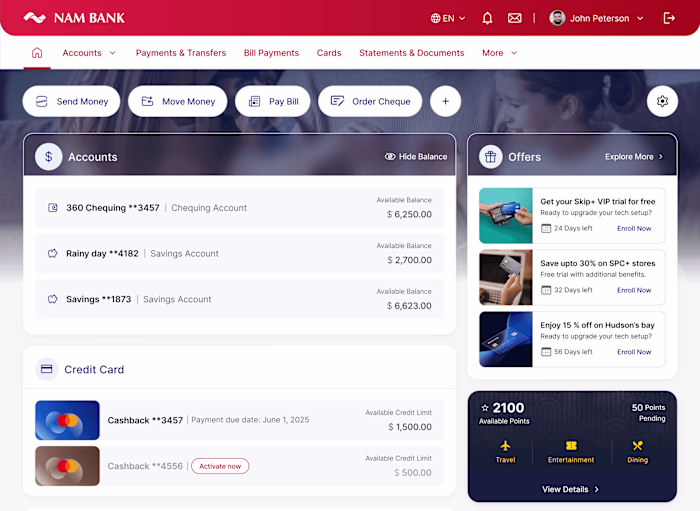Click the 360 Chequing wallet icon

coord(53,208)
